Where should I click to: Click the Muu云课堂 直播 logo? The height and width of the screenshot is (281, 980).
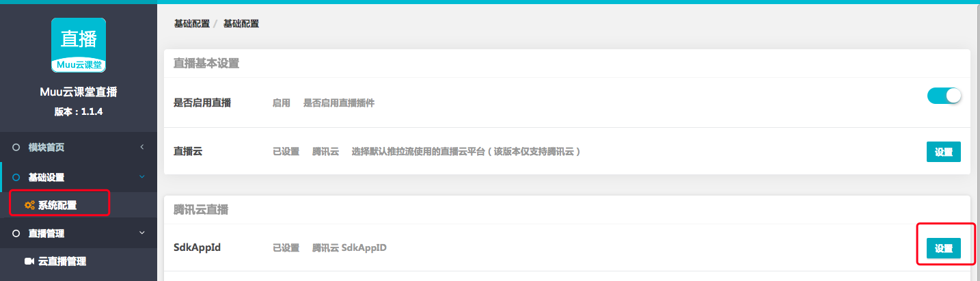pyautogui.click(x=79, y=45)
